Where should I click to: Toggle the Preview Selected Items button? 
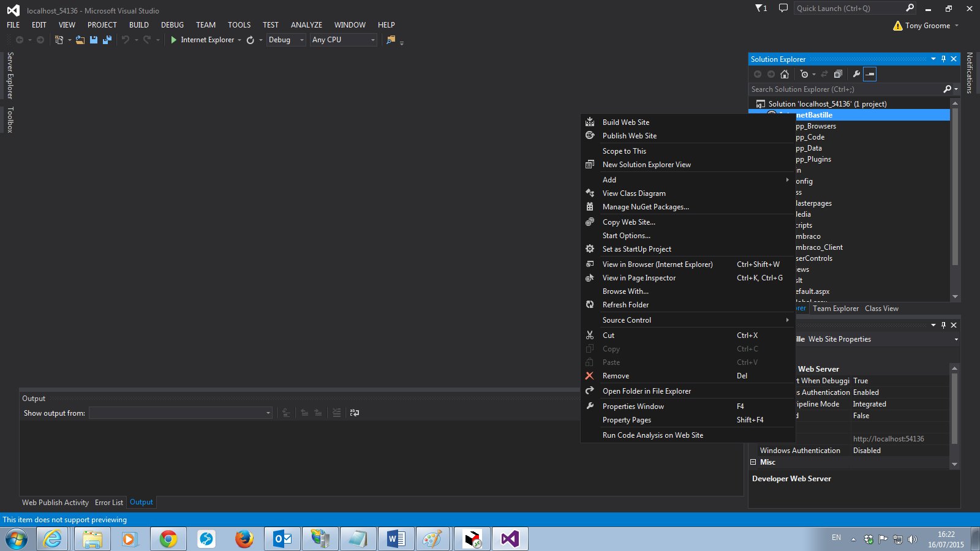[870, 74]
